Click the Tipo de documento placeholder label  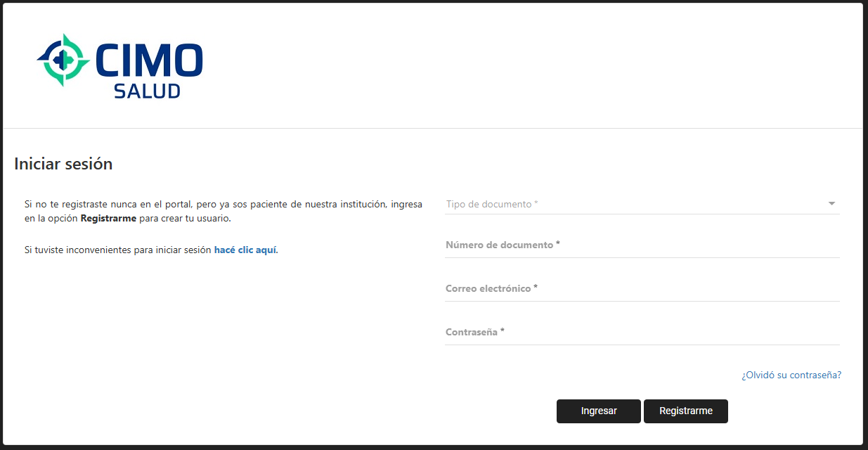pos(491,204)
